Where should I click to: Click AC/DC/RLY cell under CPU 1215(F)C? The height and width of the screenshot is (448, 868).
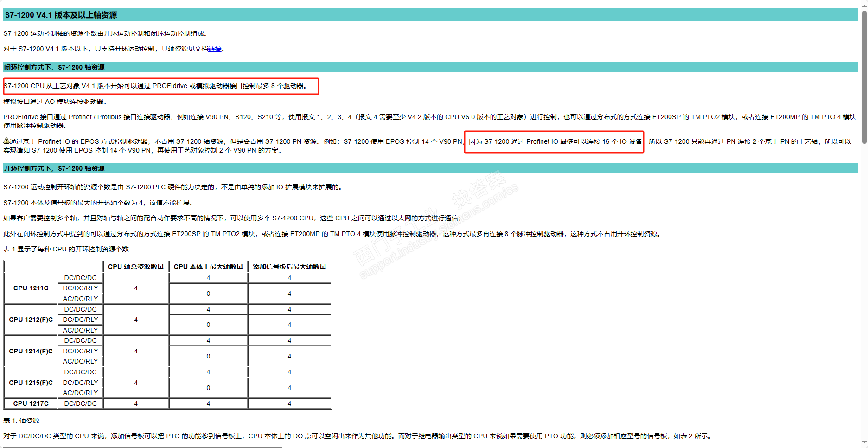(x=81, y=393)
